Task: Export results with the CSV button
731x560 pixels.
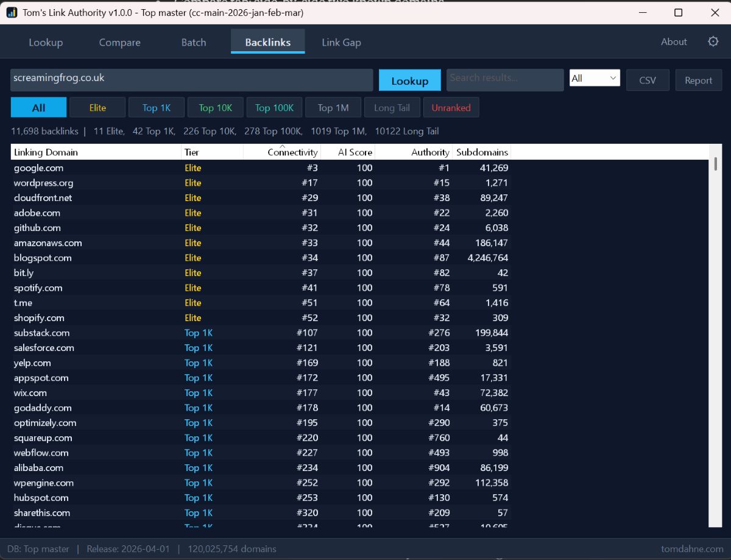Action: (648, 79)
